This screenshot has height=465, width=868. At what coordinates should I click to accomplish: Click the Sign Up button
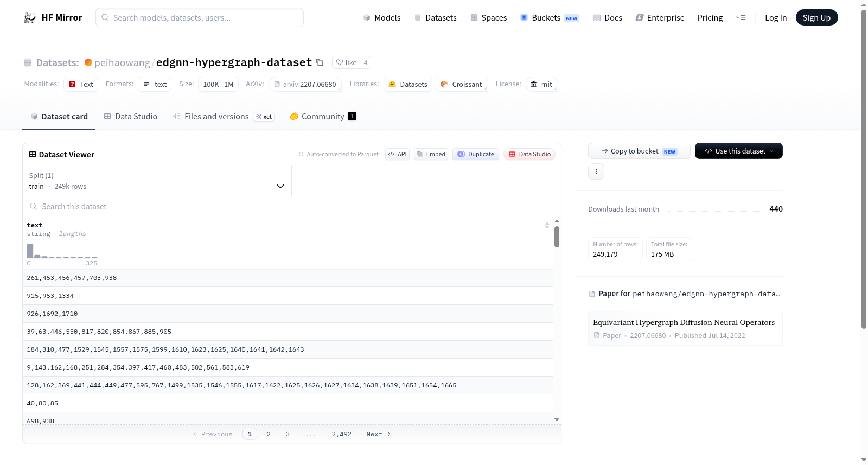[x=816, y=17]
